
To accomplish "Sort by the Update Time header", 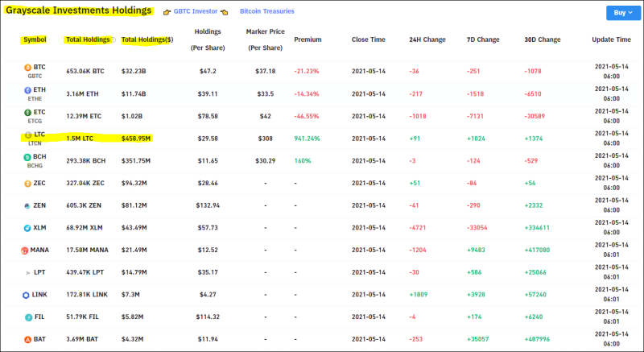I will pyautogui.click(x=611, y=39).
